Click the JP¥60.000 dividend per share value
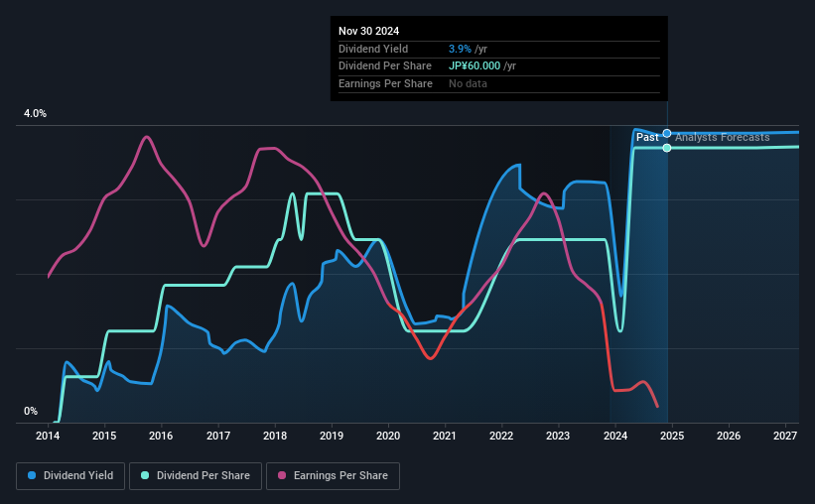 pos(475,66)
